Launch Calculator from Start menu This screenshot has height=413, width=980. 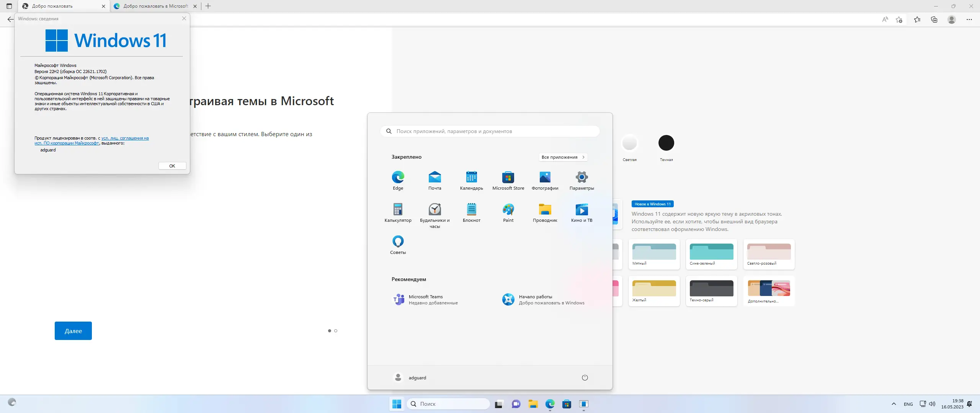click(398, 210)
